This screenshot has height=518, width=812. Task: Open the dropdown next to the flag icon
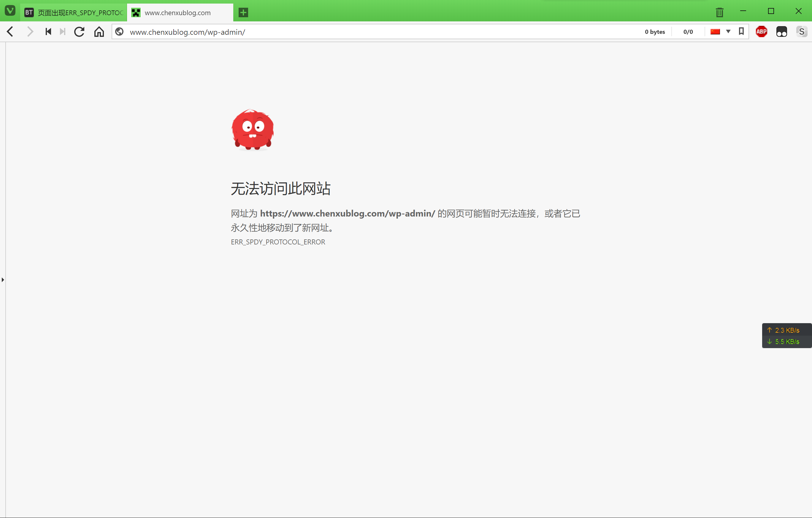point(728,31)
